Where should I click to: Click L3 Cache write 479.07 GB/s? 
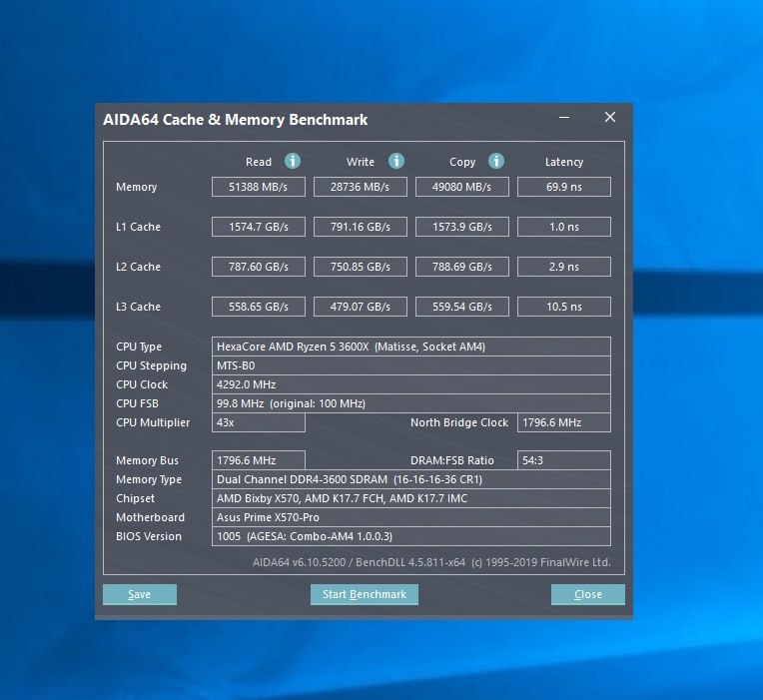(x=361, y=307)
